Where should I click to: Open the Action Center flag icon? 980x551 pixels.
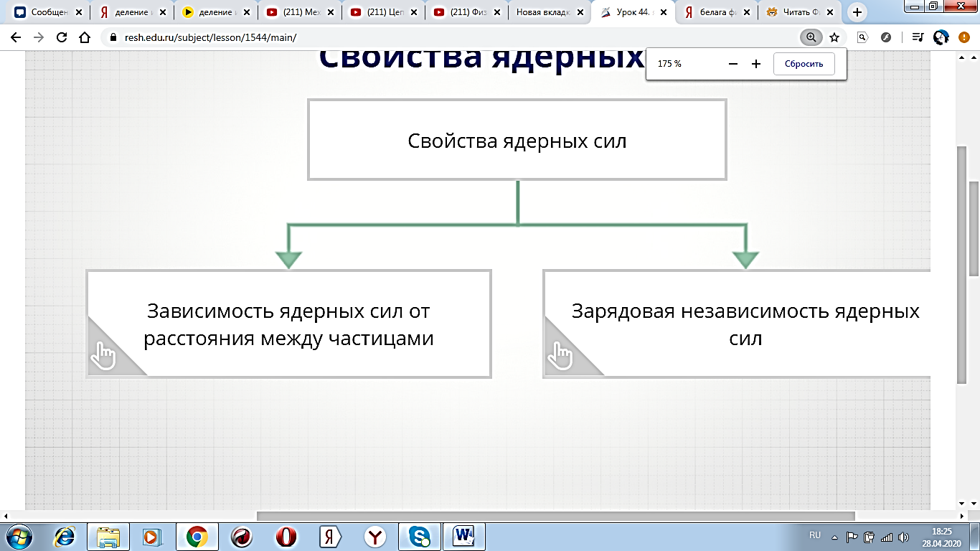click(852, 537)
